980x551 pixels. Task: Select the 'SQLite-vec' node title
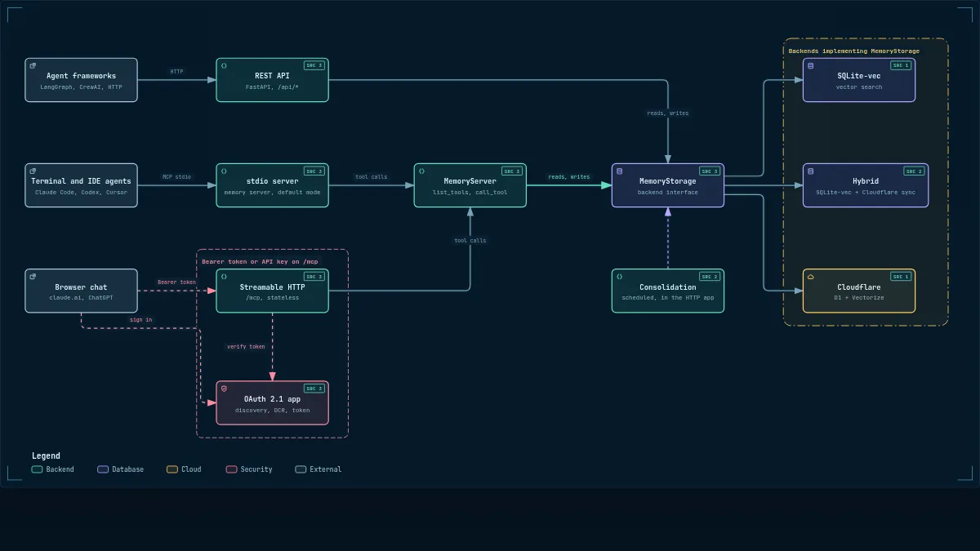point(858,76)
